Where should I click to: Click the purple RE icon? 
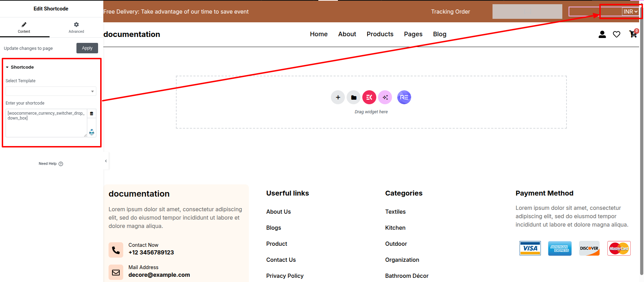point(404,97)
